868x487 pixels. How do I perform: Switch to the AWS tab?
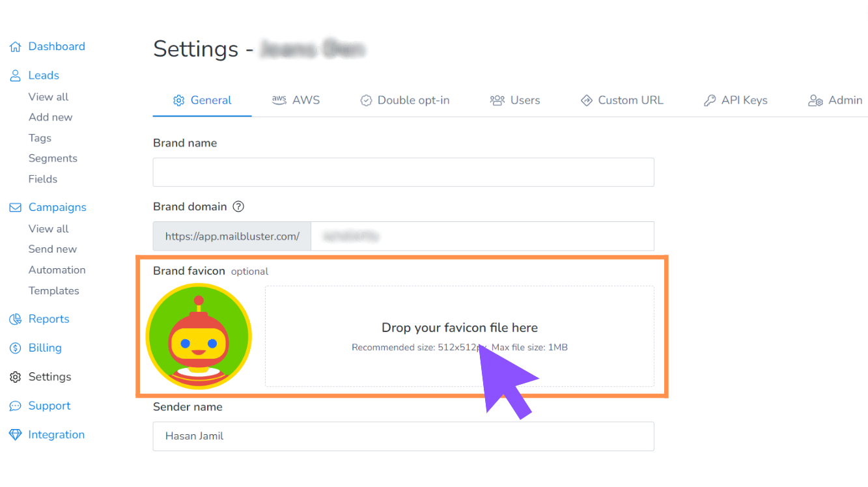point(296,100)
